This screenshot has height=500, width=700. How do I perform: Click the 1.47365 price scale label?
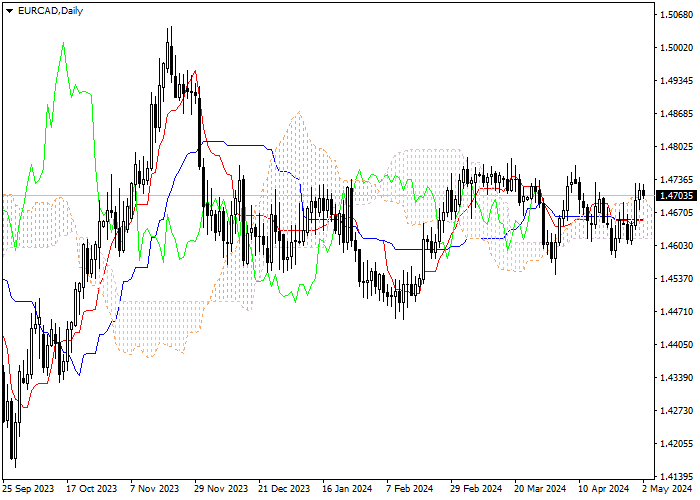pos(676,180)
